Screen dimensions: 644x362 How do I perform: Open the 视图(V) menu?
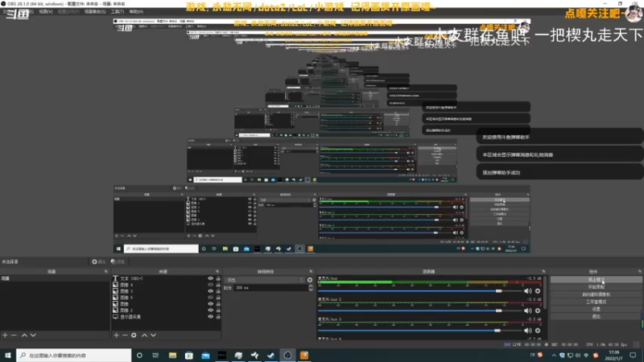click(x=46, y=11)
